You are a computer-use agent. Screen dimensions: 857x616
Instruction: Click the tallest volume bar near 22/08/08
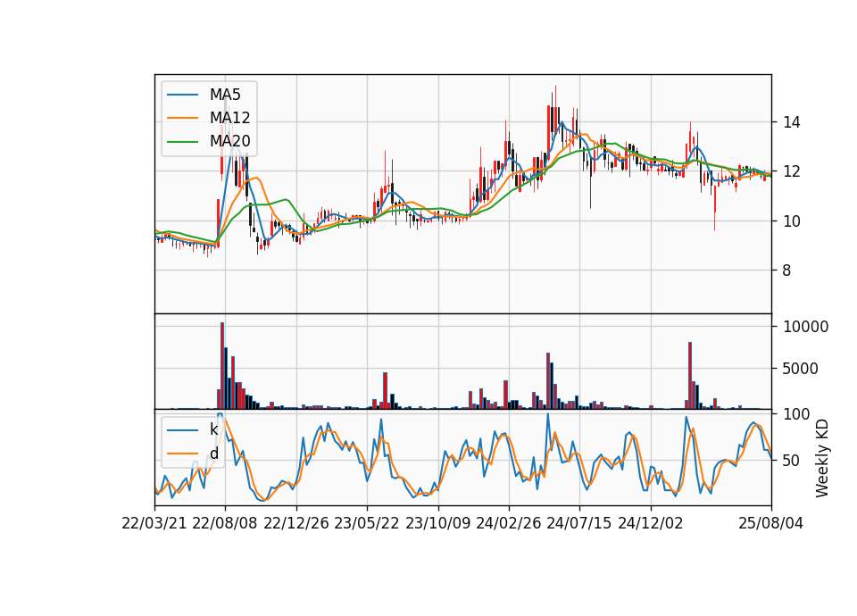coord(222,366)
